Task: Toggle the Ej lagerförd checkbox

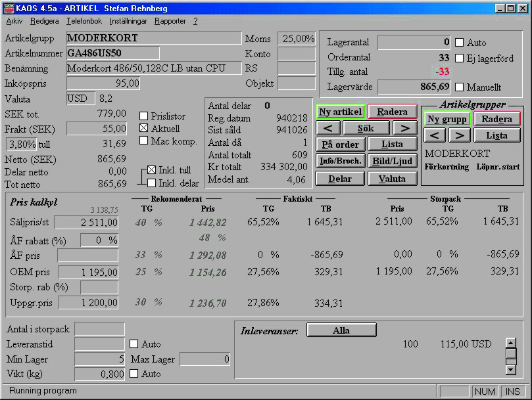Action: coord(460,58)
